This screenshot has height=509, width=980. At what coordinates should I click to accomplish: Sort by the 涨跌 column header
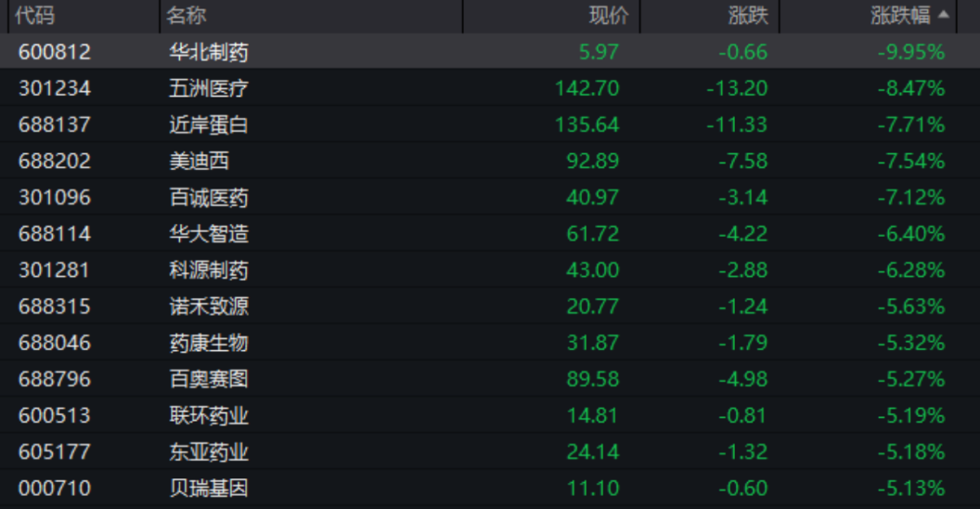(x=748, y=16)
